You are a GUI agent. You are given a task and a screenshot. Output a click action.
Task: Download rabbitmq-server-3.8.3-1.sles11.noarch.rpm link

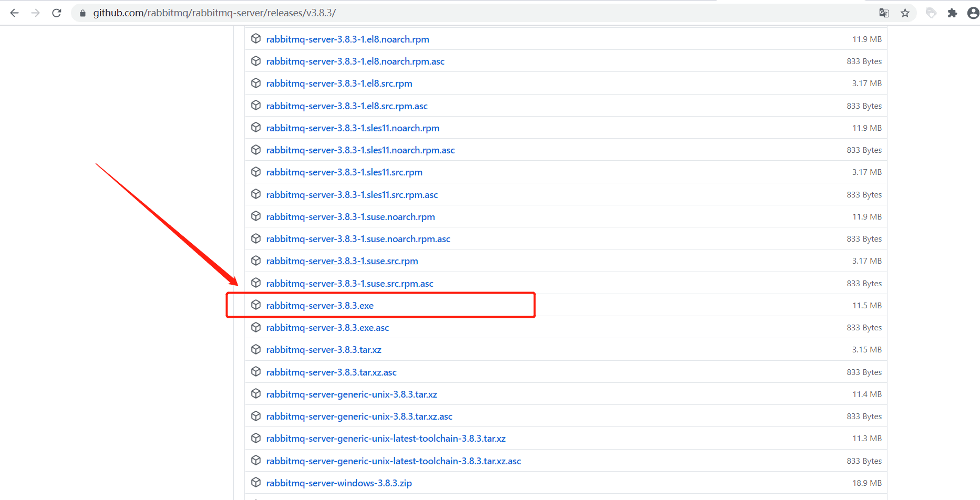coord(353,128)
